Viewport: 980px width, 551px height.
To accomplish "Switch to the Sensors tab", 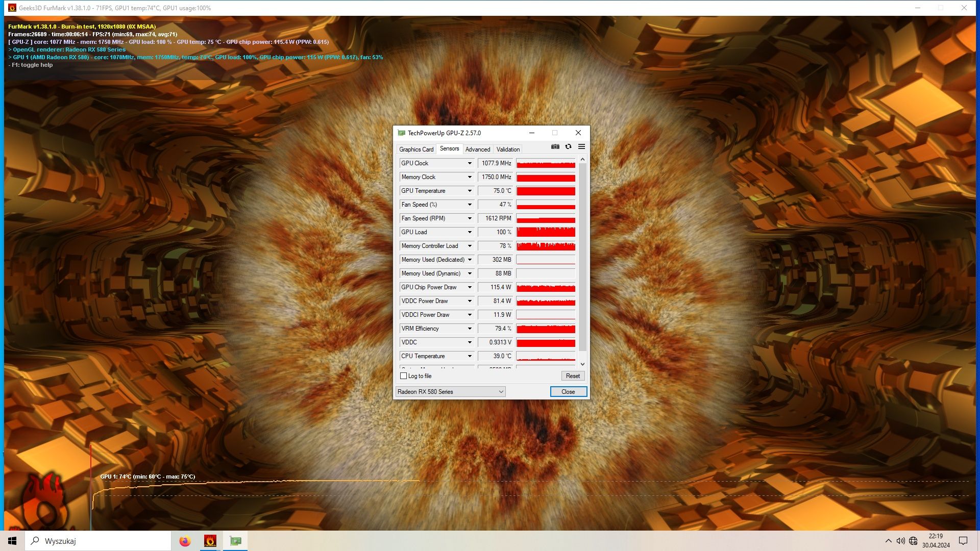I will [450, 148].
